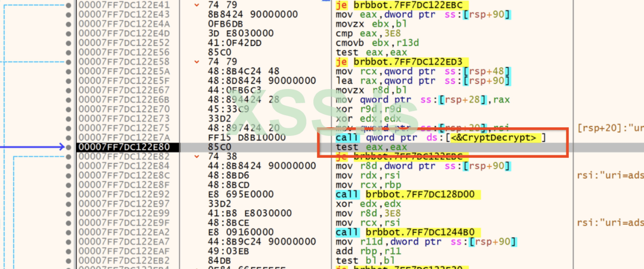Image resolution: width=644 pixels, height=269 pixels.
Task: Click the breakpoint bullet at 00007FF7DC122E6B
Action: [x=68, y=100]
